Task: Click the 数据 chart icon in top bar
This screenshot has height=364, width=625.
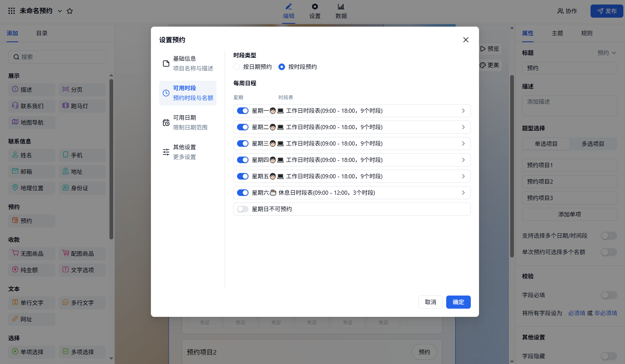Action: (x=341, y=7)
